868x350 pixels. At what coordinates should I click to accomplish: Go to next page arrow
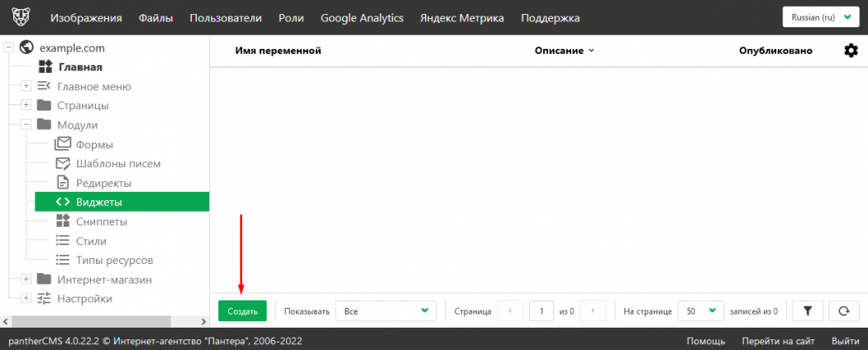pyautogui.click(x=593, y=311)
